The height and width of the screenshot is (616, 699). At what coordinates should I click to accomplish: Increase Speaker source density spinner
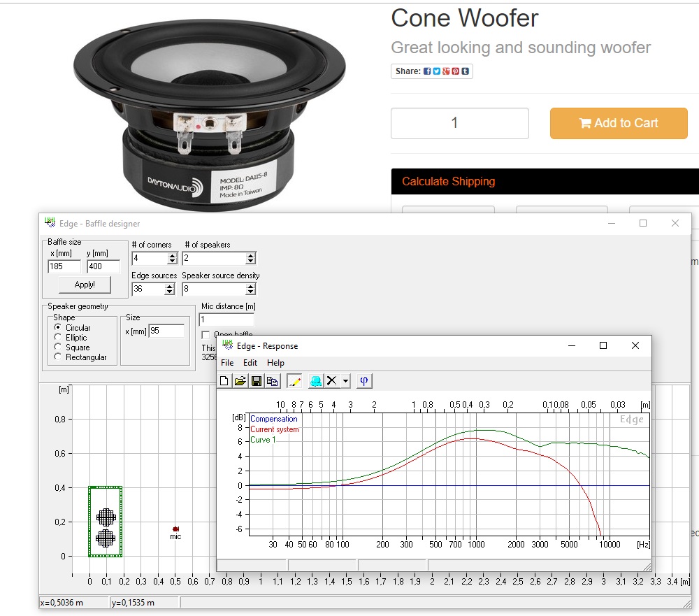coord(251,287)
